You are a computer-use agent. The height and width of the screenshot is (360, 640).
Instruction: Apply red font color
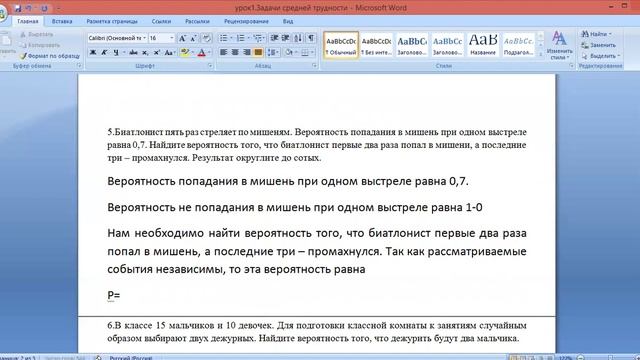click(201, 53)
